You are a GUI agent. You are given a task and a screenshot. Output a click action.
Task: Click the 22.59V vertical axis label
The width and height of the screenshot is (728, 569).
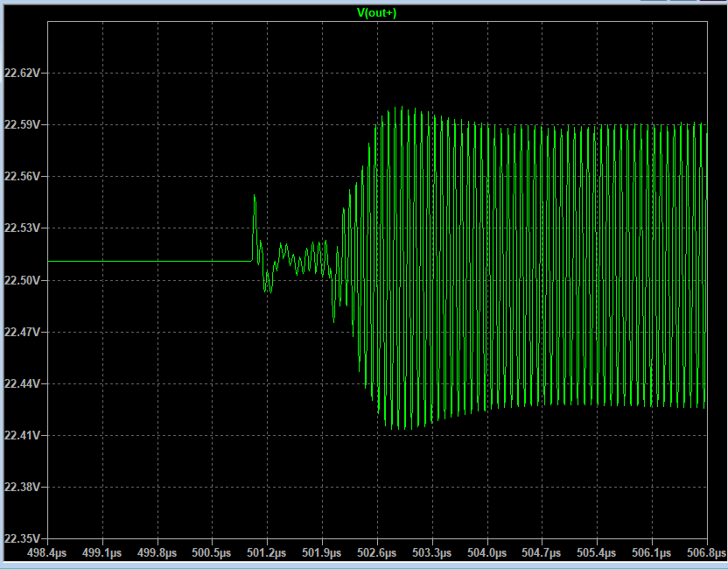[22, 124]
